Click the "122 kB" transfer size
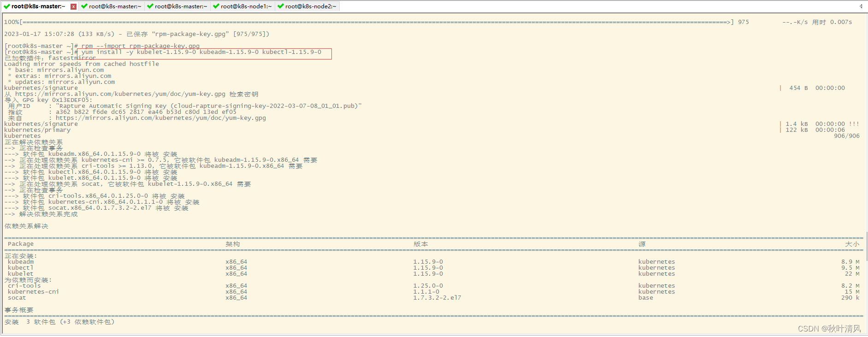Screen dimensions: 868x337 tap(797, 130)
